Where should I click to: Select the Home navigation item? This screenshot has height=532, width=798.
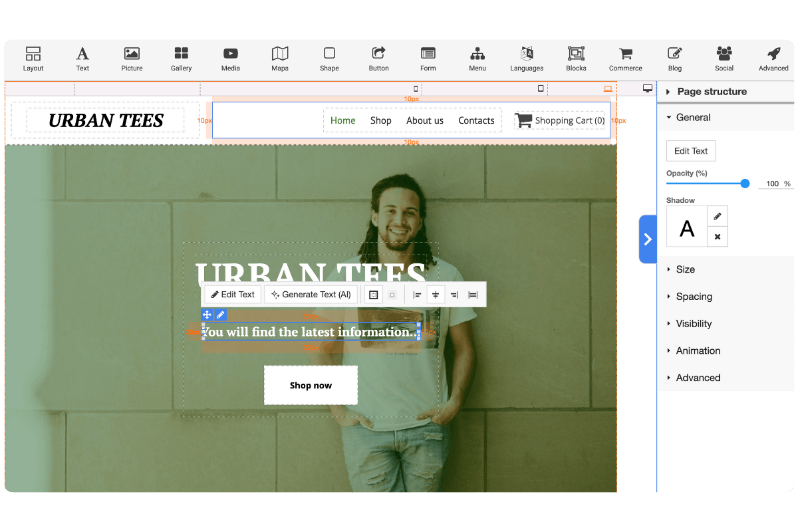pyautogui.click(x=342, y=120)
